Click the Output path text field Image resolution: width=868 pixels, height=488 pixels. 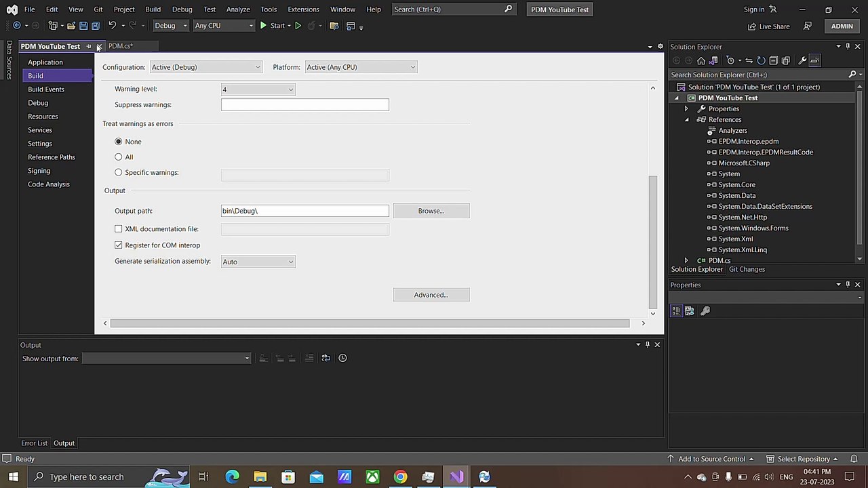tap(305, 211)
